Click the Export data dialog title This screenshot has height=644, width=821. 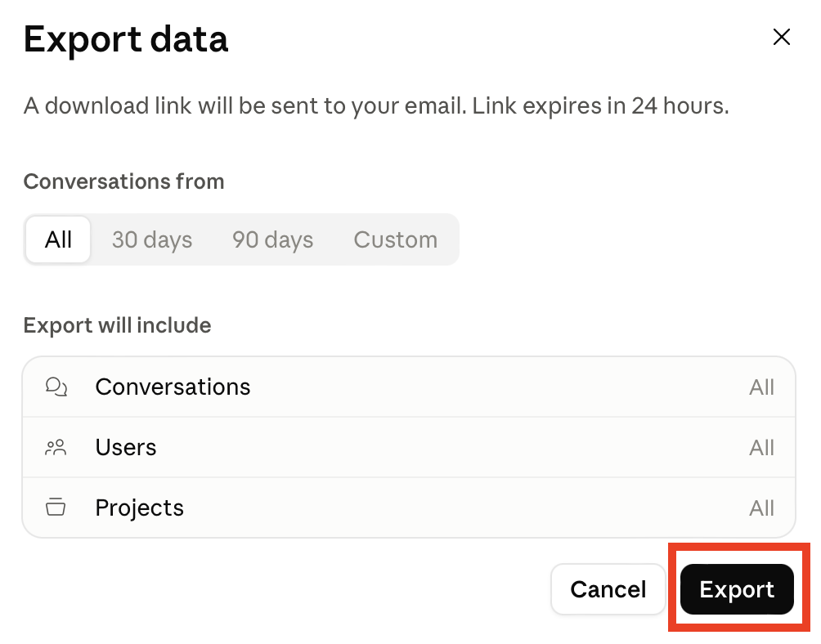(126, 40)
